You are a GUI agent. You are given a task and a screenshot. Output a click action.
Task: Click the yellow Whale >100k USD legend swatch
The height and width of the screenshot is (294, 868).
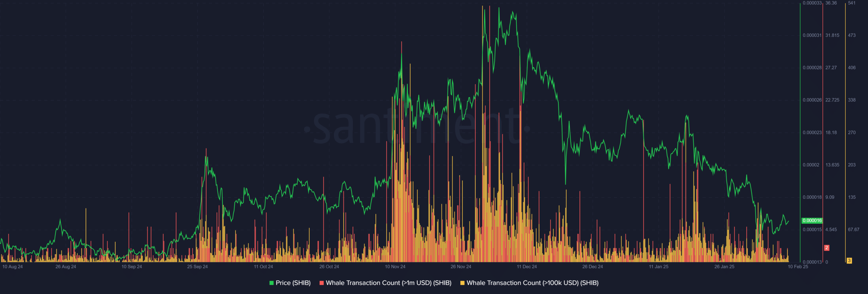(462, 283)
